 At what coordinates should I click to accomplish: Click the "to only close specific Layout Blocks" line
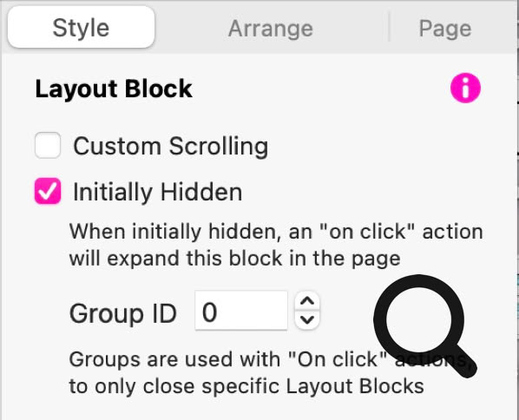point(246,386)
